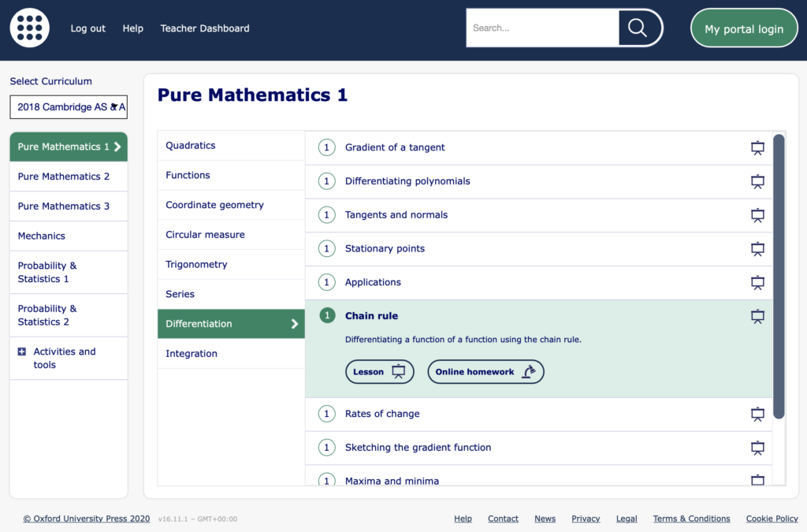This screenshot has width=807, height=532.
Task: Open the Trigonometry topic
Action: point(196,265)
